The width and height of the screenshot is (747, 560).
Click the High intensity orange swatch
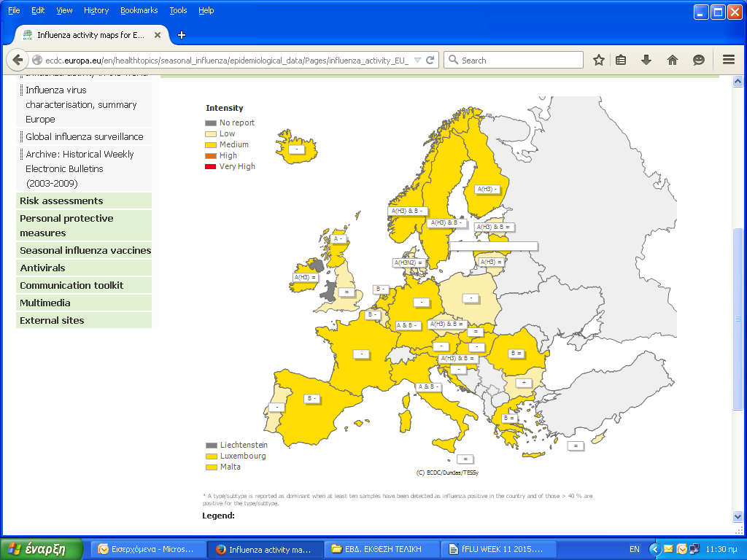point(211,156)
